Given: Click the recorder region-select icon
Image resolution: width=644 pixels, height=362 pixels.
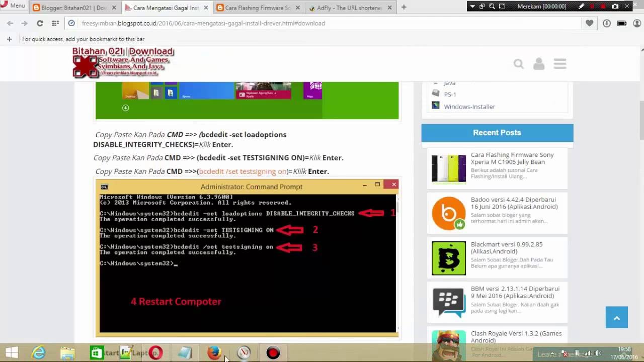Looking at the screenshot, I should pyautogui.click(x=502, y=6).
